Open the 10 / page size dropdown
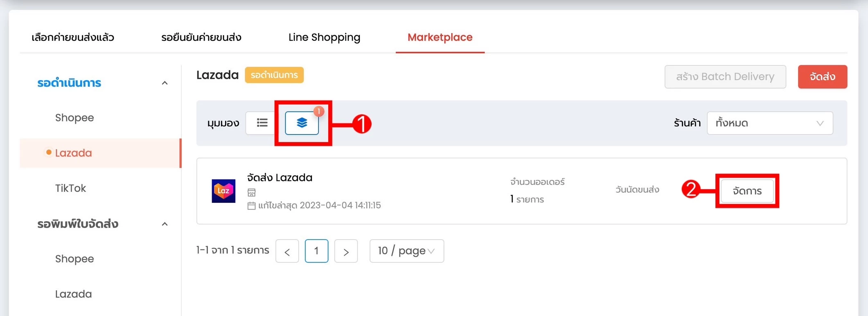The image size is (868, 316). point(407,251)
